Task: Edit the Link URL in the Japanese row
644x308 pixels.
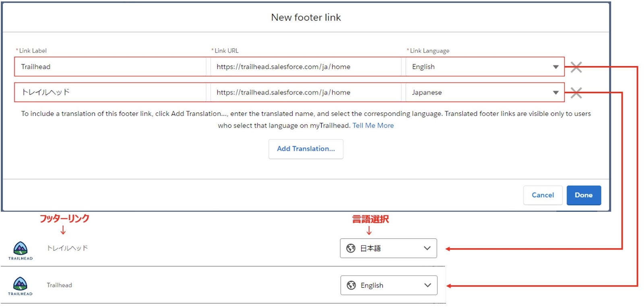Action: pos(306,92)
